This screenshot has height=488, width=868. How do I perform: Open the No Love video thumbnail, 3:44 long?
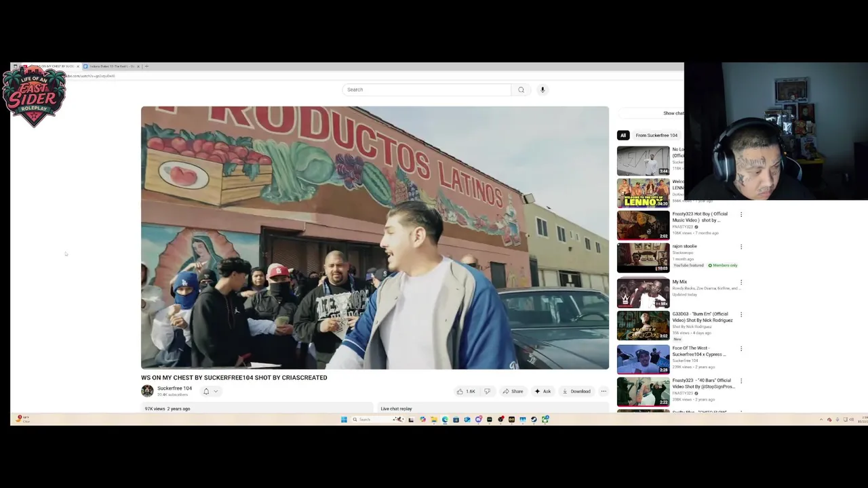click(x=643, y=161)
